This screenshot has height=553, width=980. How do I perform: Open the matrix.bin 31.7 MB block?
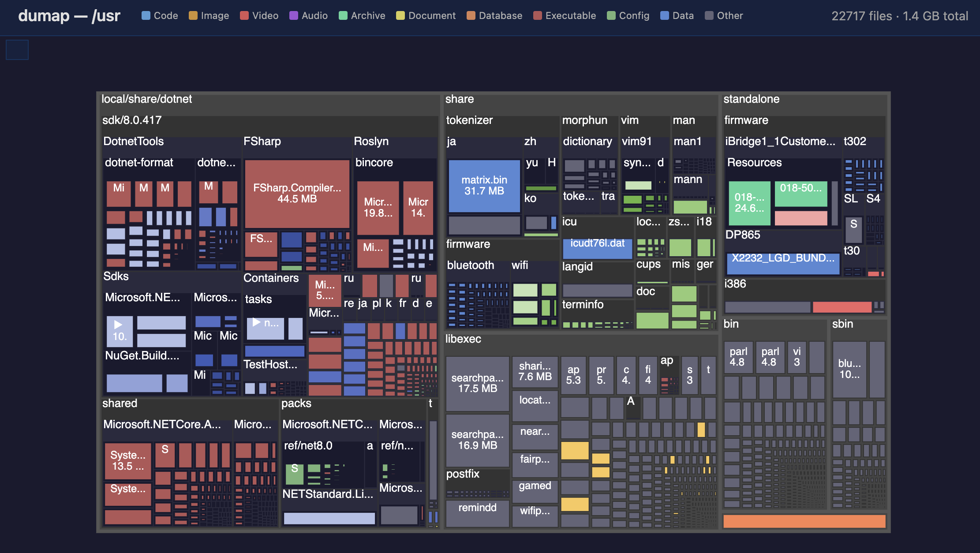(x=484, y=186)
